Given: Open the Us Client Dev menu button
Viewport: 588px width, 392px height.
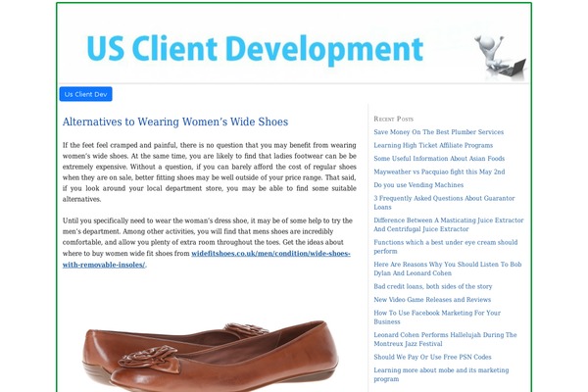Looking at the screenshot, I should click(x=85, y=94).
